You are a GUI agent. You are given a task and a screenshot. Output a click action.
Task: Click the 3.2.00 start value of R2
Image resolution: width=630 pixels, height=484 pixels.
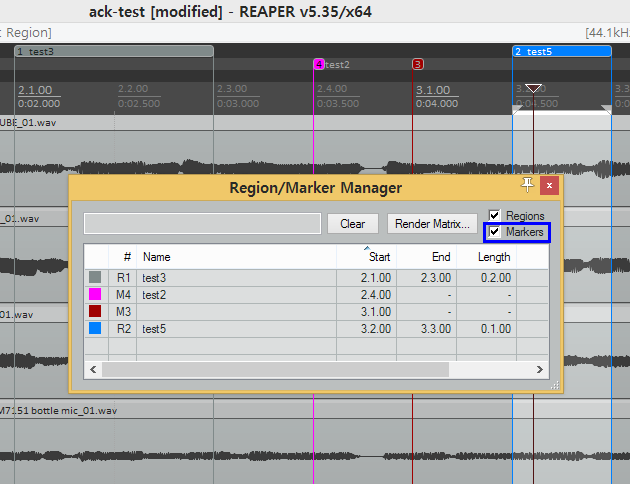(x=376, y=329)
